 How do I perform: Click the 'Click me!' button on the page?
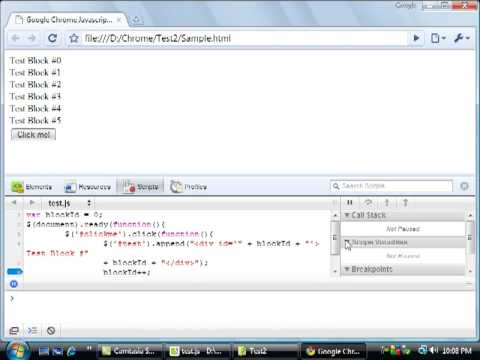(33, 135)
